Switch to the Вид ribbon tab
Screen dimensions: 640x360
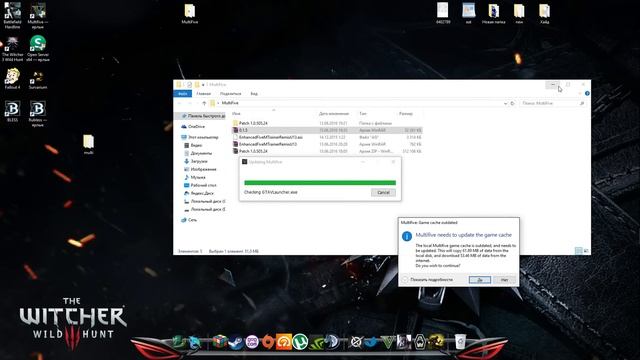(x=254, y=93)
